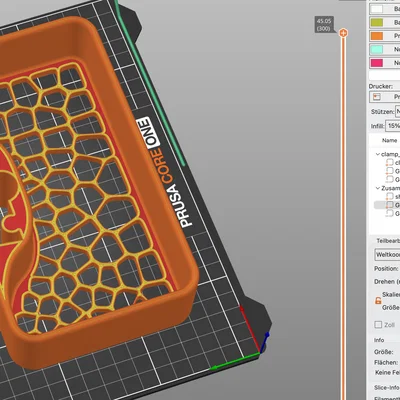Collapse the Zusam object tree group
This screenshot has width=400, height=400.
point(378,188)
